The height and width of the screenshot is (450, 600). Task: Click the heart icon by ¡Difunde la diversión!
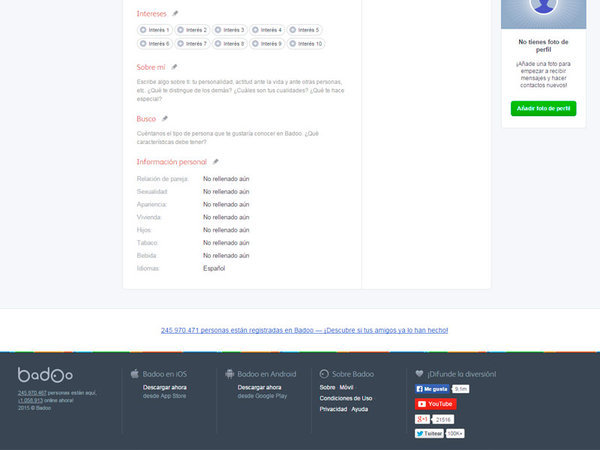coord(419,373)
